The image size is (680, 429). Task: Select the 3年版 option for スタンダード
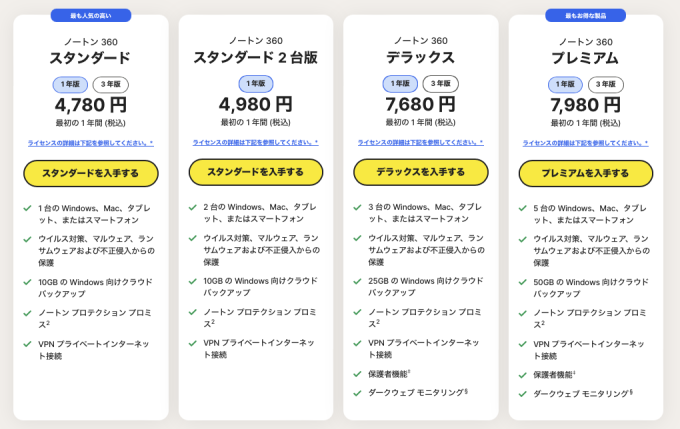tap(110, 85)
